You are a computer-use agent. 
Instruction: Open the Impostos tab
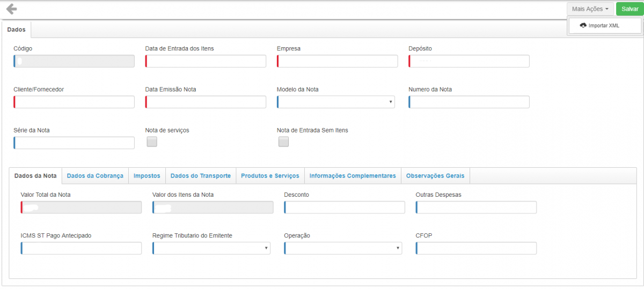[x=147, y=176]
